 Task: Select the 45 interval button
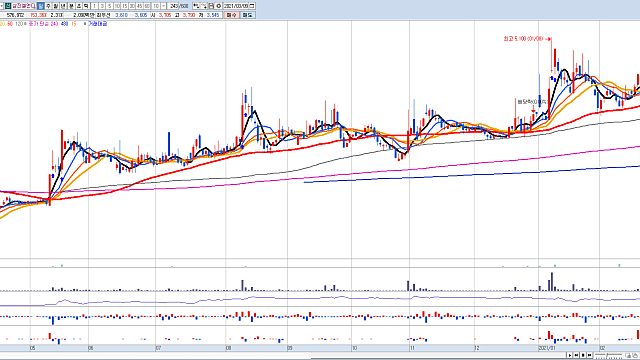point(140,6)
